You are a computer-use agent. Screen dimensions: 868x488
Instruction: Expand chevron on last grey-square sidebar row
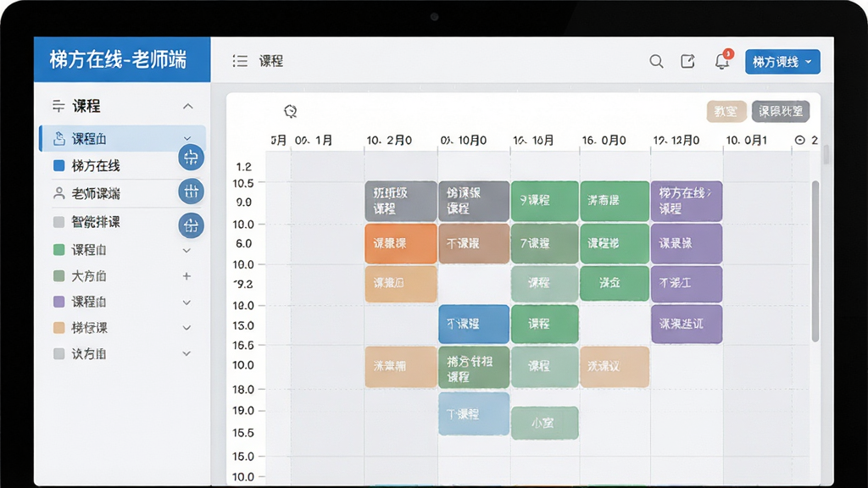tap(187, 353)
